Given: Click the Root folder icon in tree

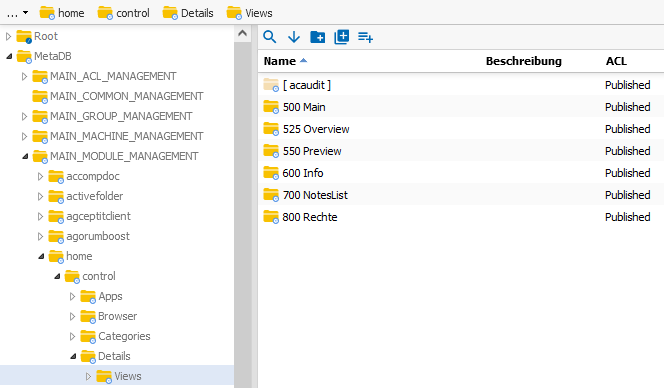Looking at the screenshot, I should coord(24,36).
